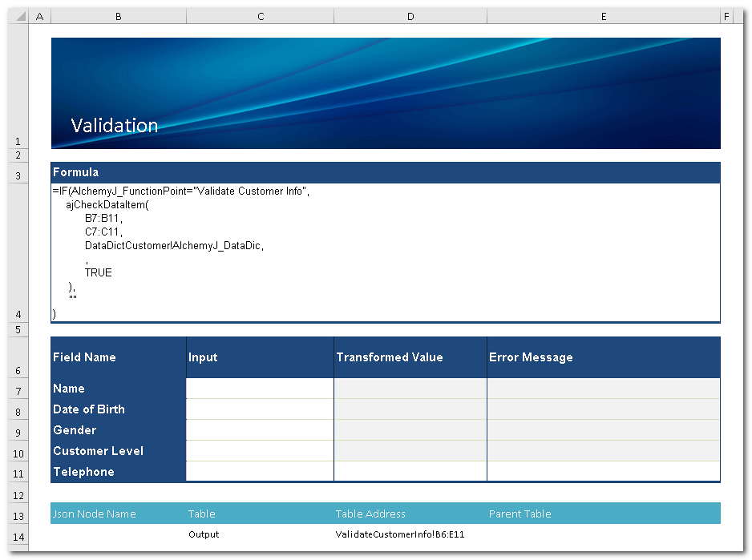The image size is (752, 560).
Task: Click the ValidateCustomerInfo!B6:E11 address cell
Action: (x=410, y=534)
